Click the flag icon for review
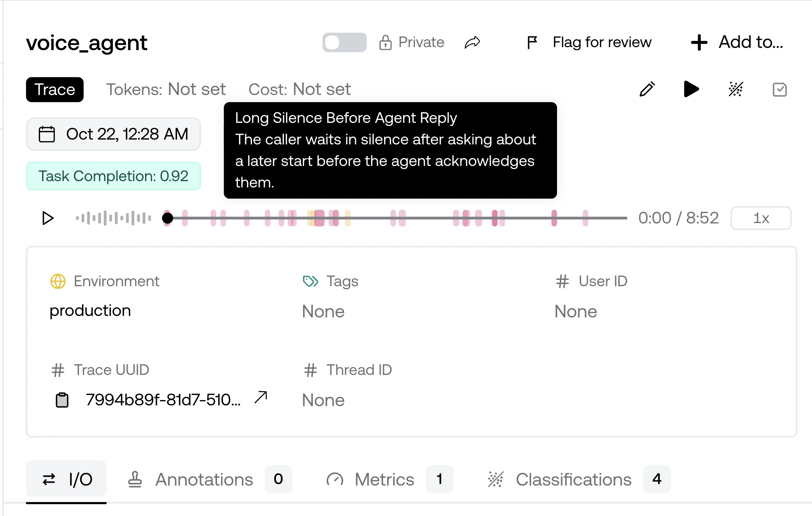The image size is (812, 516). click(x=532, y=42)
